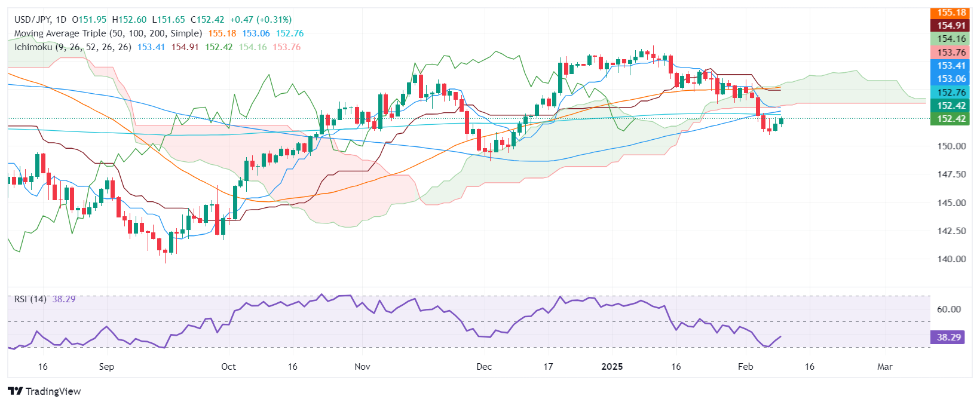Click the blue 153.41 price label
Image resolution: width=980 pixels, height=405 pixels.
950,66
